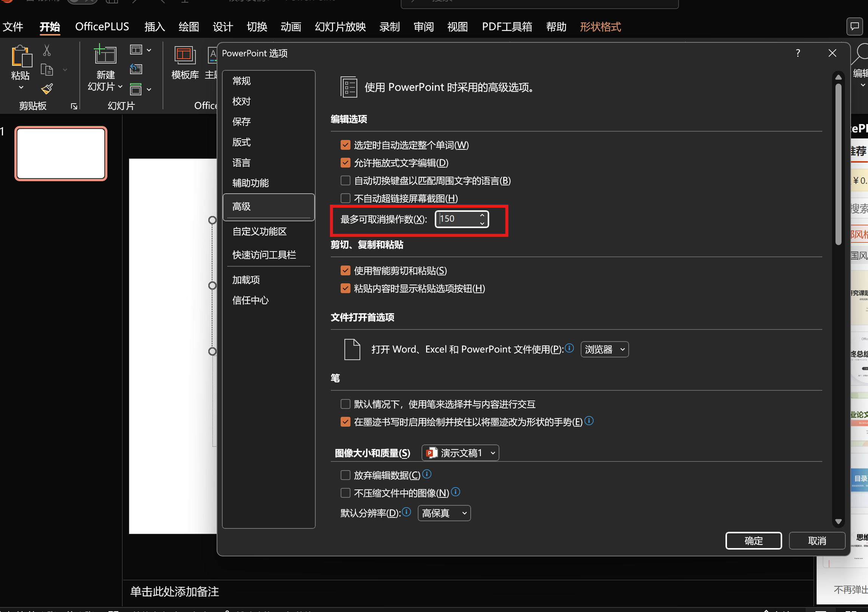Click the options dialog vertical scrollbar
The image size is (868, 612).
coord(838,165)
